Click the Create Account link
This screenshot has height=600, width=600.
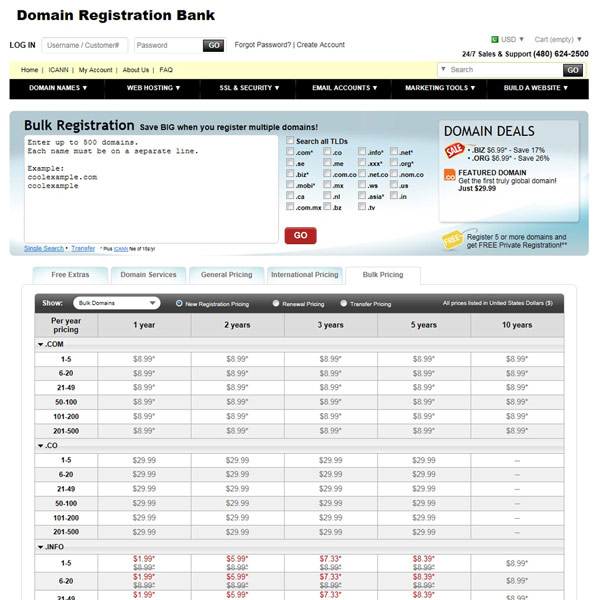click(x=321, y=45)
